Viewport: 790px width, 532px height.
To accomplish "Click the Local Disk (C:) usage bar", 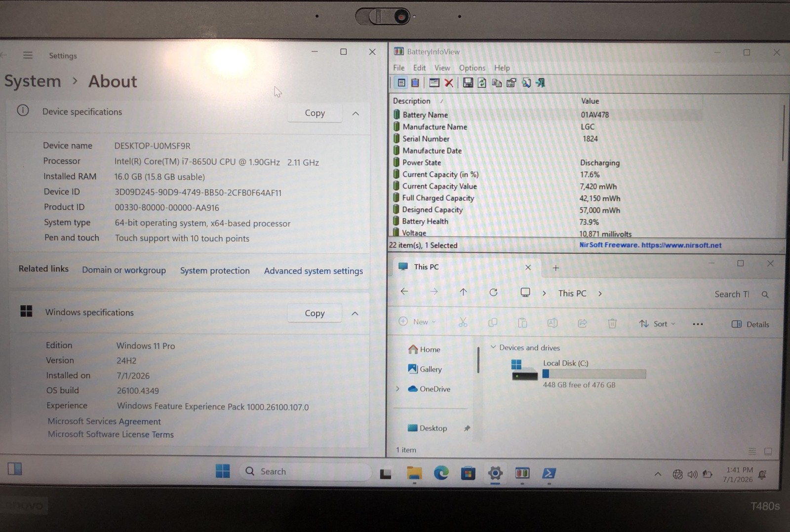I will pyautogui.click(x=594, y=374).
